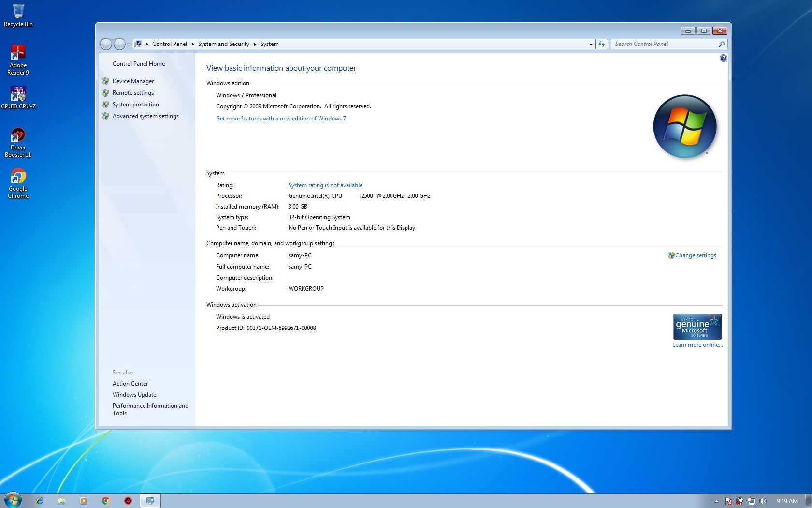This screenshot has width=812, height=508.
Task: Open Windows Update link
Action: coord(134,395)
